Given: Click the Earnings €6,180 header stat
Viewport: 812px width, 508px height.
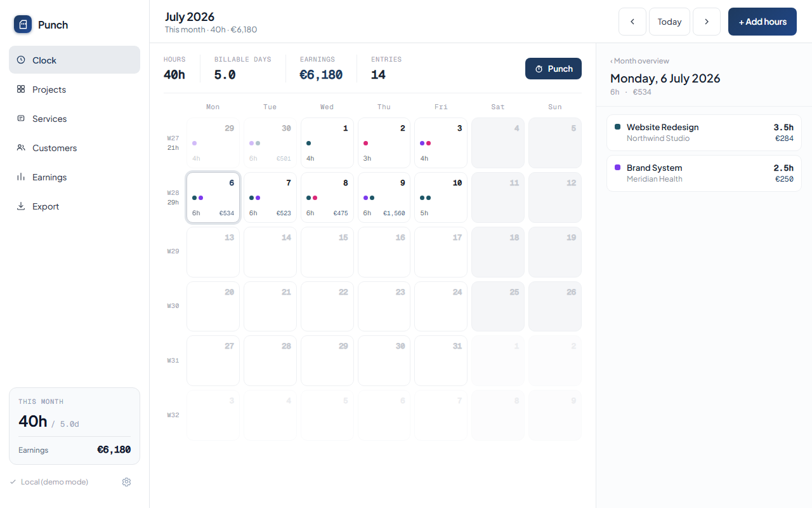Looking at the screenshot, I should 321,69.
